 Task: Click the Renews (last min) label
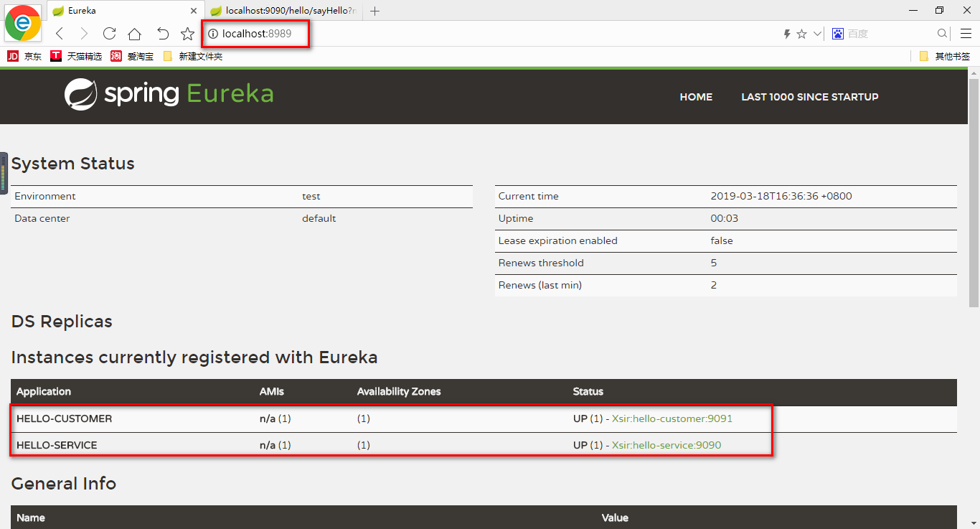pos(540,285)
